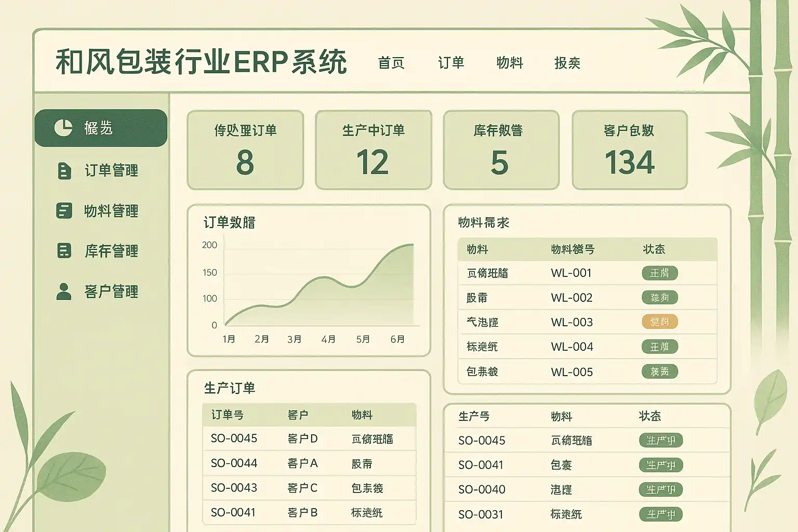Click the status badge in the SO-0031 row
This screenshot has height=532, width=798.
[661, 514]
